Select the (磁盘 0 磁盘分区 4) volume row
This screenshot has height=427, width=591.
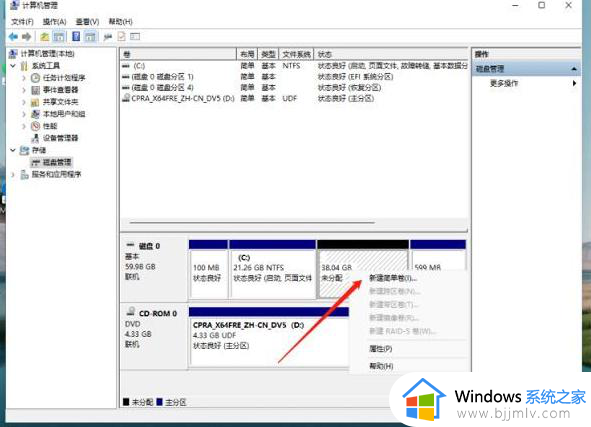click(294, 88)
